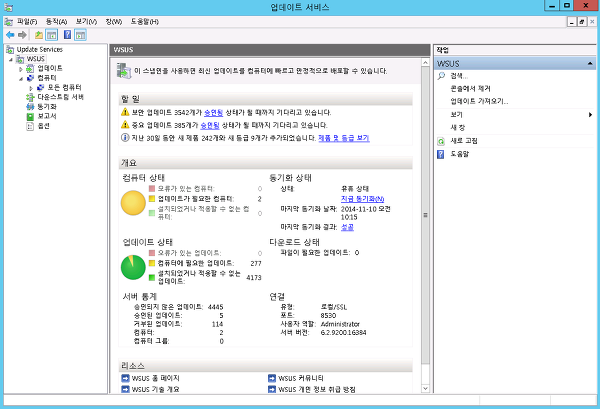Collapse the WSUS tree node

pyautogui.click(x=11, y=59)
